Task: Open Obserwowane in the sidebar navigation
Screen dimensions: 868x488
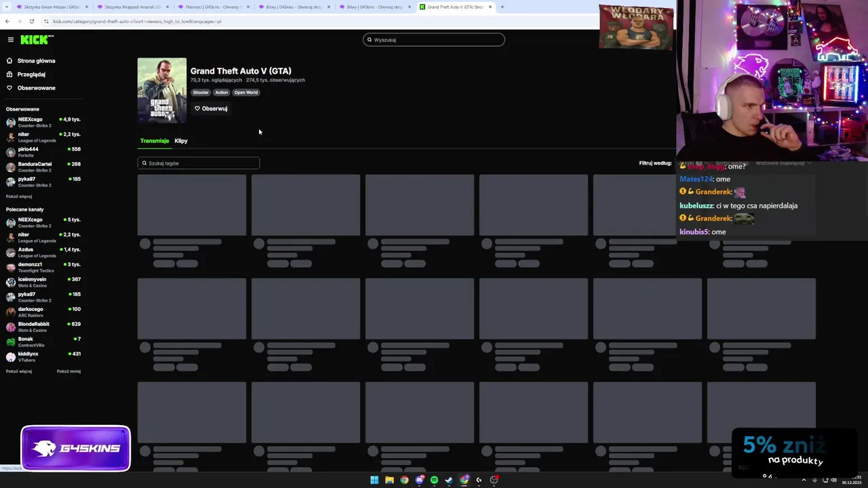Action: pyautogui.click(x=37, y=88)
